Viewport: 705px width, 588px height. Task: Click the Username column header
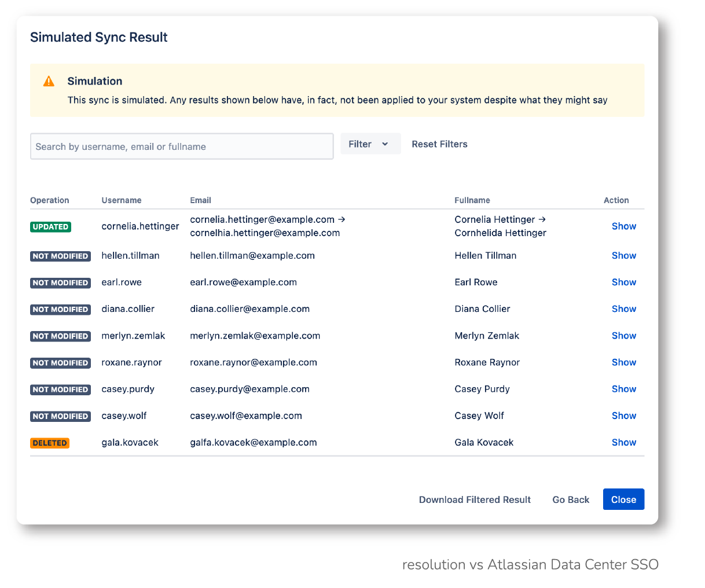(122, 200)
